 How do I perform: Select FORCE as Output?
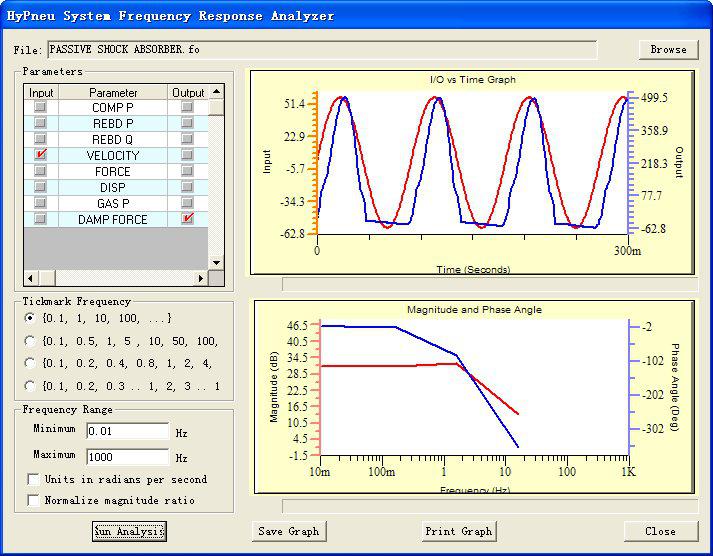click(187, 171)
